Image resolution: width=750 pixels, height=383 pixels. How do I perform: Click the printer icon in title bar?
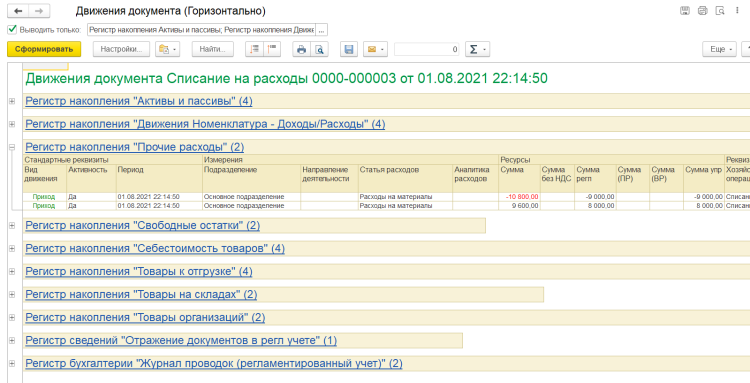[702, 11]
